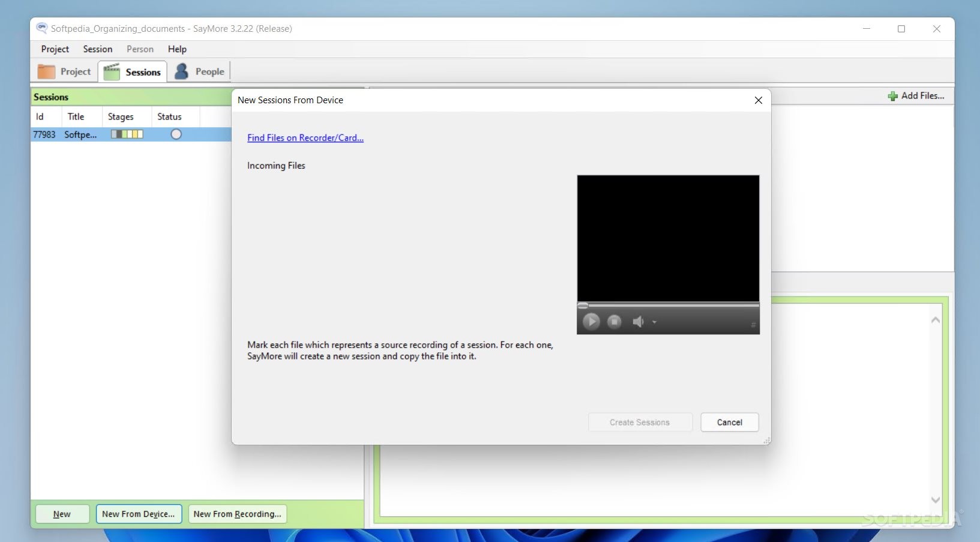This screenshot has width=980, height=542.
Task: Open the volume dropdown arrow
Action: (x=655, y=322)
